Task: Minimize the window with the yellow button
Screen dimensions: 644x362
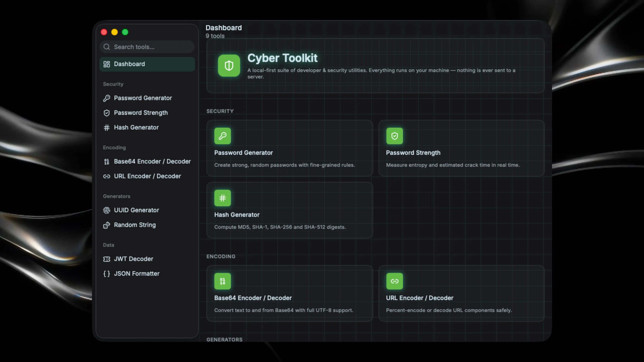Action: pyautogui.click(x=115, y=32)
